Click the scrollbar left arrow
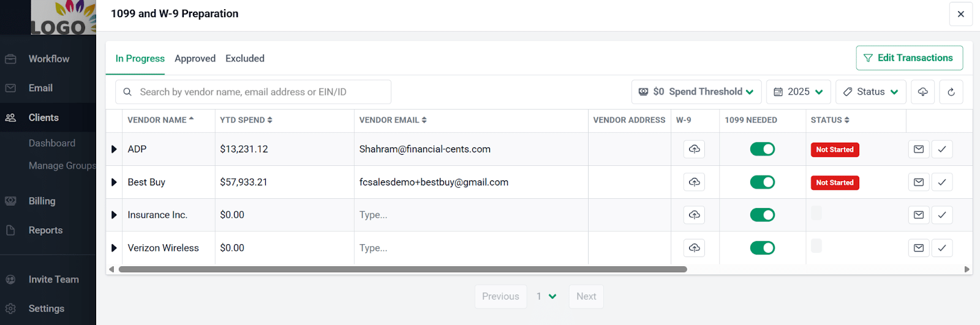This screenshot has height=325, width=980. point(111,269)
